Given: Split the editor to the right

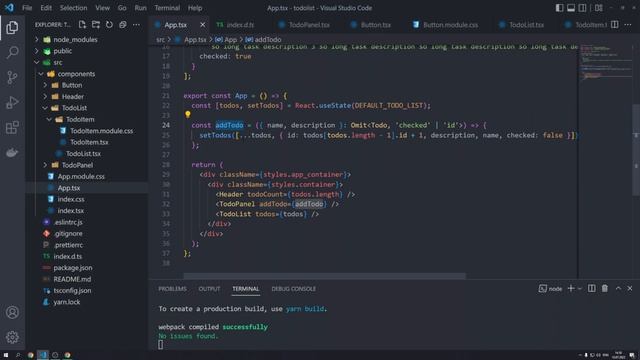Looking at the screenshot, I should (614, 24).
